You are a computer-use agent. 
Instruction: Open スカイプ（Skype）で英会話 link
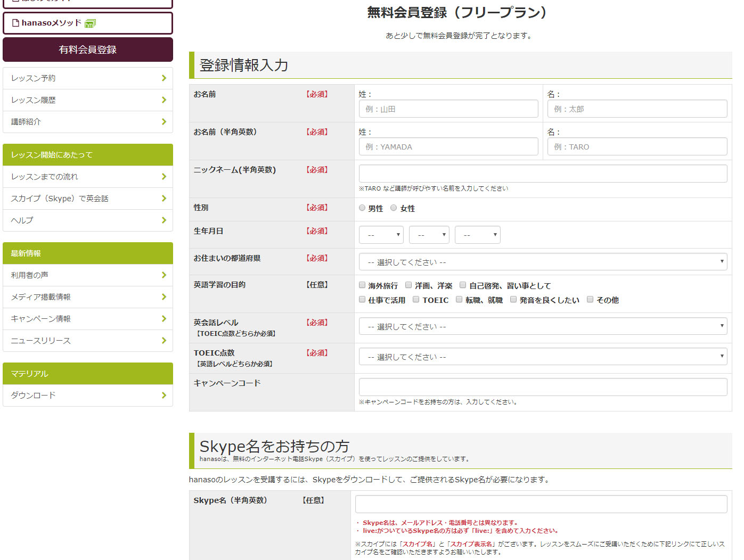[x=88, y=199]
